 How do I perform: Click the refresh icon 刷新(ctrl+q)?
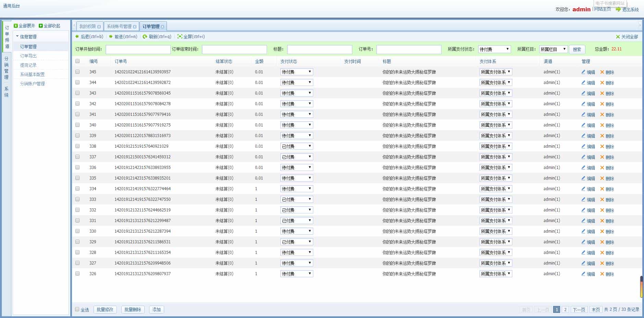[x=145, y=37]
